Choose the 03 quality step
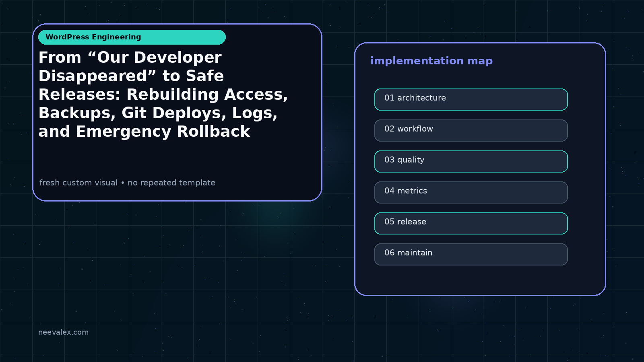The height and width of the screenshot is (362, 644). point(471,161)
